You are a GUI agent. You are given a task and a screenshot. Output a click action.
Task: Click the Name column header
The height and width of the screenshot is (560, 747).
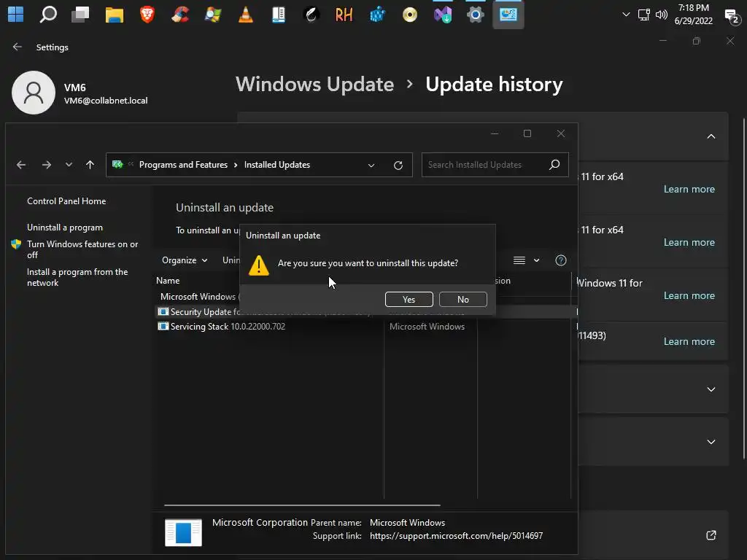pos(168,281)
